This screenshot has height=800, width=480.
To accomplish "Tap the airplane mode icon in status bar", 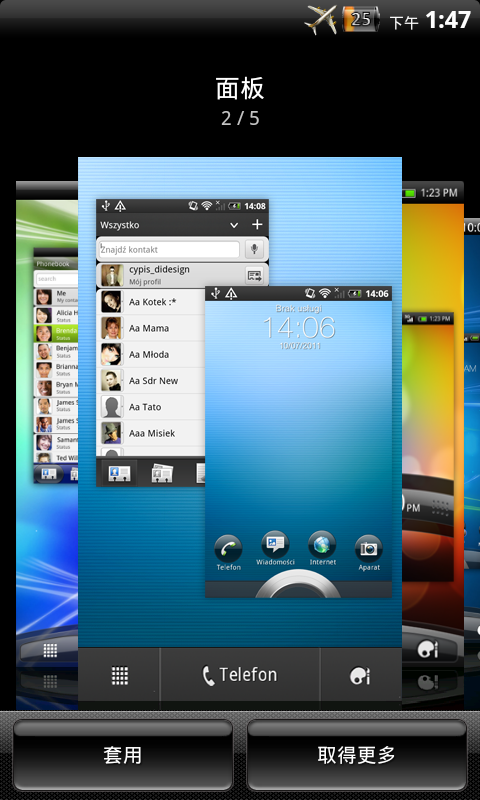I will click(x=321, y=19).
